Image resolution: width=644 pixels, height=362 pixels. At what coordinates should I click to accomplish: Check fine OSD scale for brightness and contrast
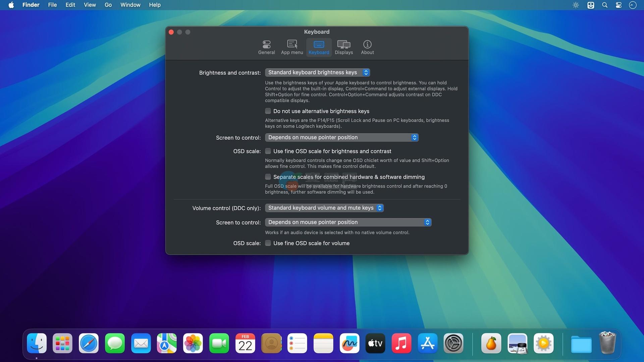(268, 151)
